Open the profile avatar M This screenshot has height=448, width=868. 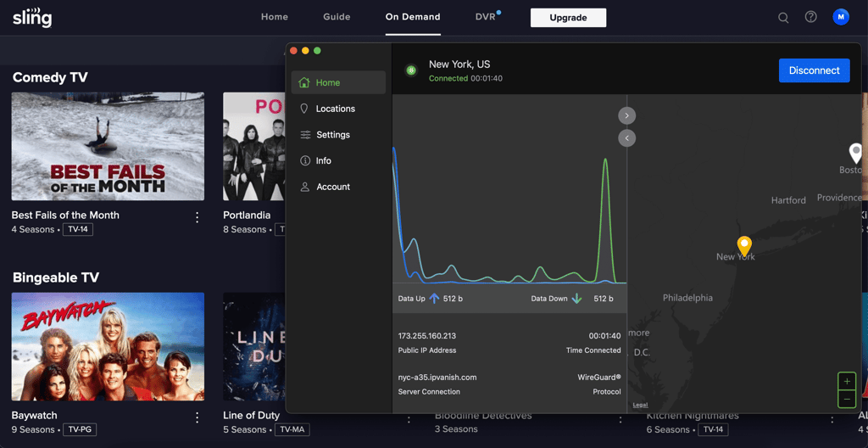tap(841, 17)
